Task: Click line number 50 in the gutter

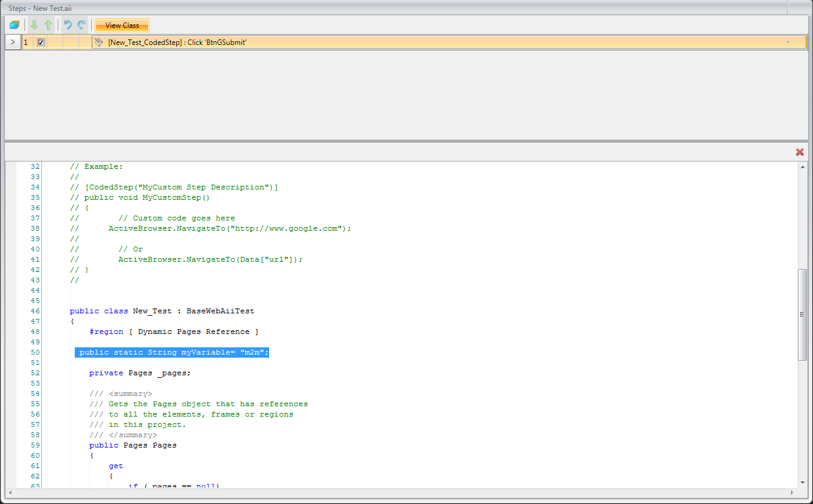Action: point(35,352)
